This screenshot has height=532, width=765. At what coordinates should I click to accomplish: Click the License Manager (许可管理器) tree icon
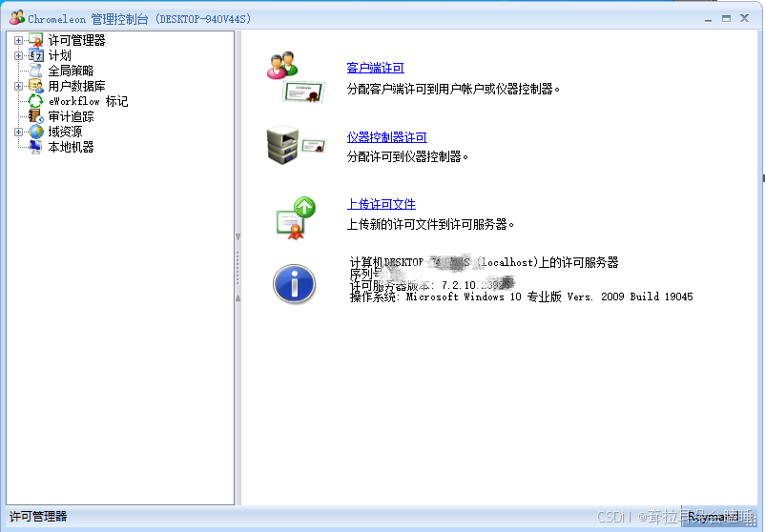pyautogui.click(x=35, y=40)
